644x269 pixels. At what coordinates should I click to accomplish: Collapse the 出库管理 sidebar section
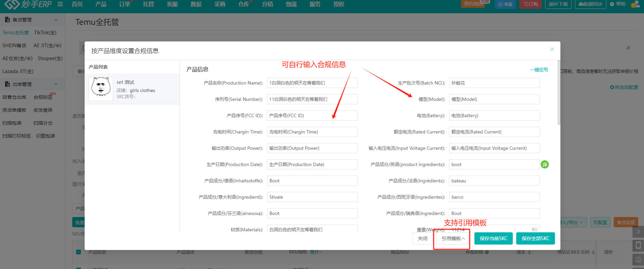click(x=56, y=84)
